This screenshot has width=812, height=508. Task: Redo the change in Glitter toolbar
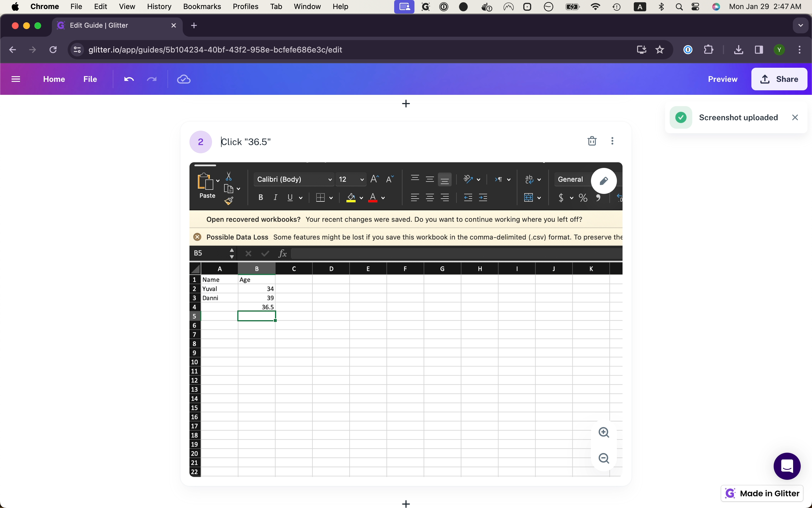[x=152, y=79]
